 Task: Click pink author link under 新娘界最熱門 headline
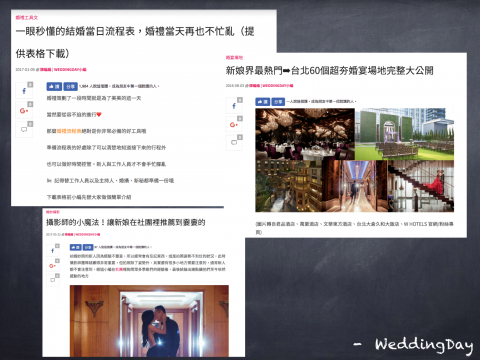click(x=271, y=86)
